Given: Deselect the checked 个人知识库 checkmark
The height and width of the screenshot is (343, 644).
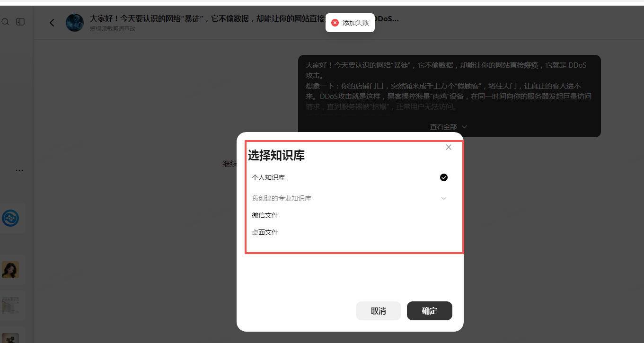Looking at the screenshot, I should point(443,177).
